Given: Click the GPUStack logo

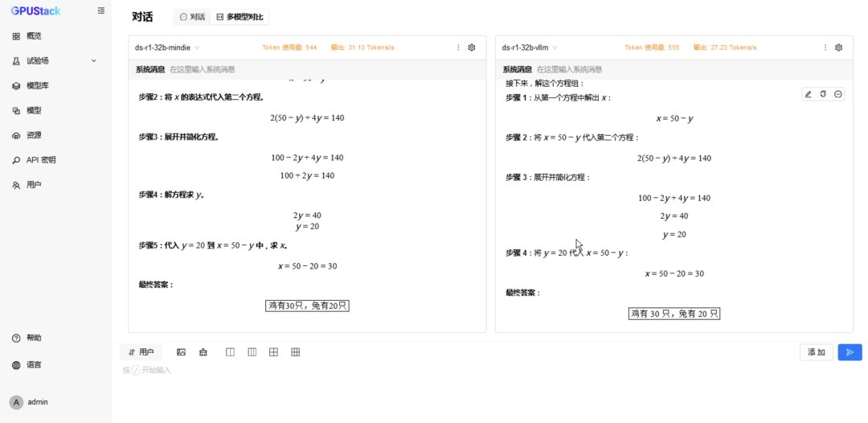Looking at the screenshot, I should pos(36,10).
